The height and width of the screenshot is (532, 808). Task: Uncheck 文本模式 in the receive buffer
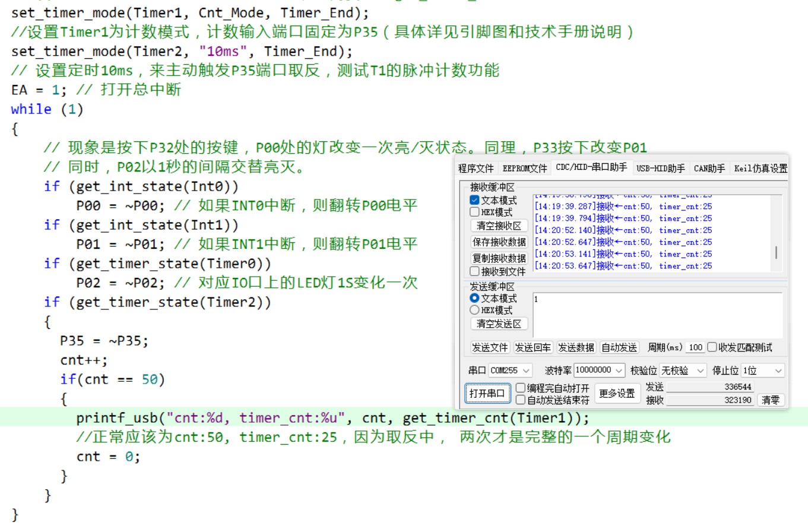(x=474, y=201)
